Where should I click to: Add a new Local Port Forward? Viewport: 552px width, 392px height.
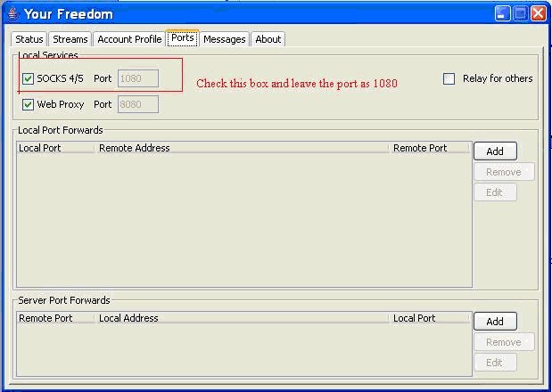pyautogui.click(x=495, y=151)
